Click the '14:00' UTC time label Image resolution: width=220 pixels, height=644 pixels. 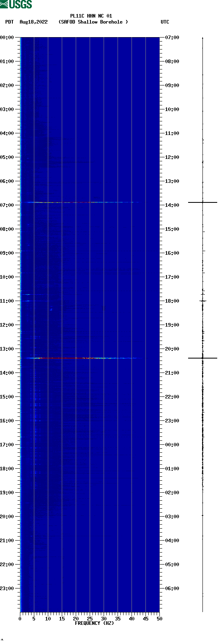pyautogui.click(x=172, y=205)
